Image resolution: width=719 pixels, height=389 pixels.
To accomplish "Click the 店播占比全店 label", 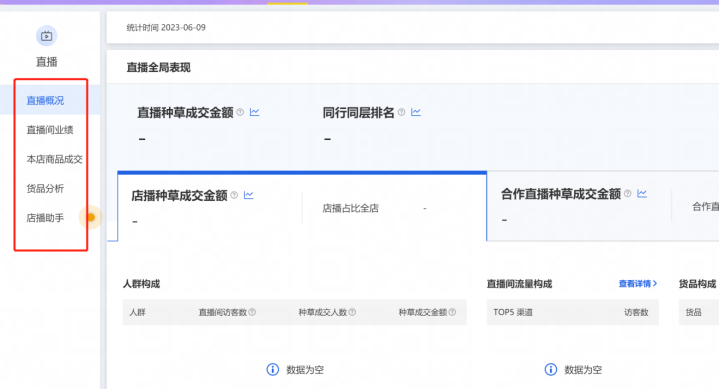I will pos(350,208).
